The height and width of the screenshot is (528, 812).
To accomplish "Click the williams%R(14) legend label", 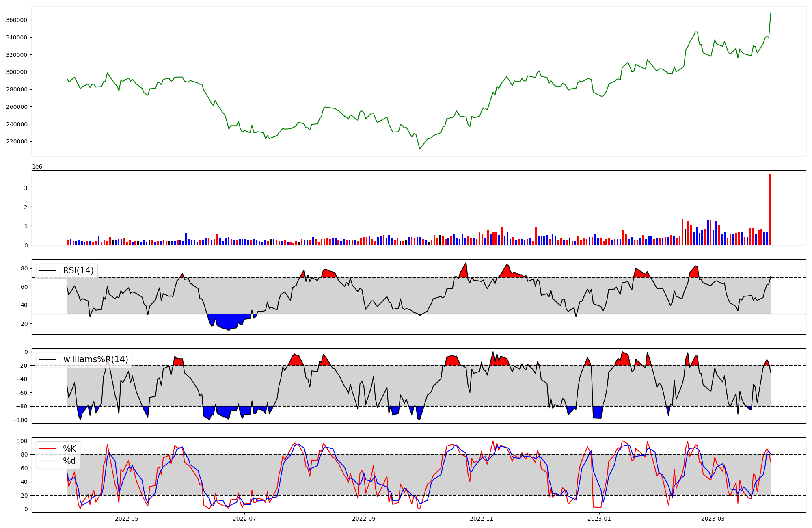I will tap(95, 359).
